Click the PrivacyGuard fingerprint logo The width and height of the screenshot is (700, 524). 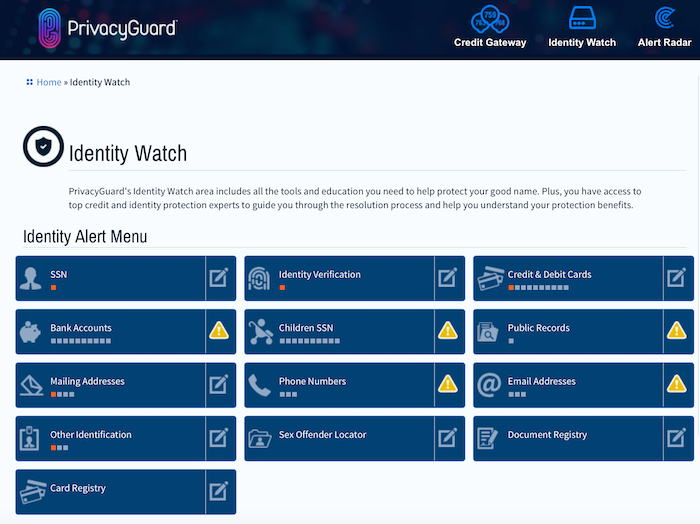[49, 28]
